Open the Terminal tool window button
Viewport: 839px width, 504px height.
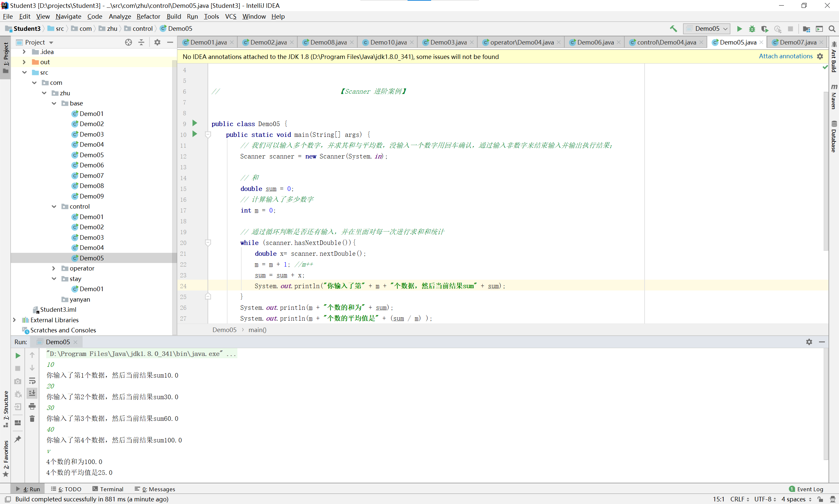[108, 489]
